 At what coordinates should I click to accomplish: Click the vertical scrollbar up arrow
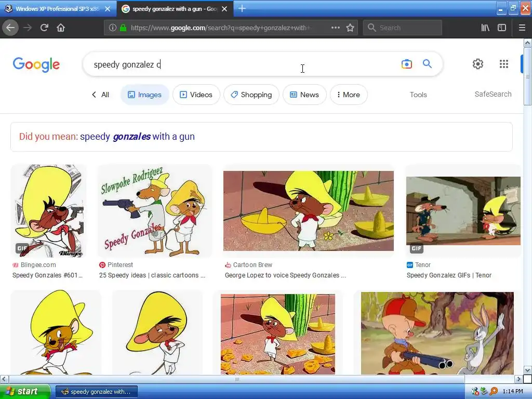tap(528, 43)
